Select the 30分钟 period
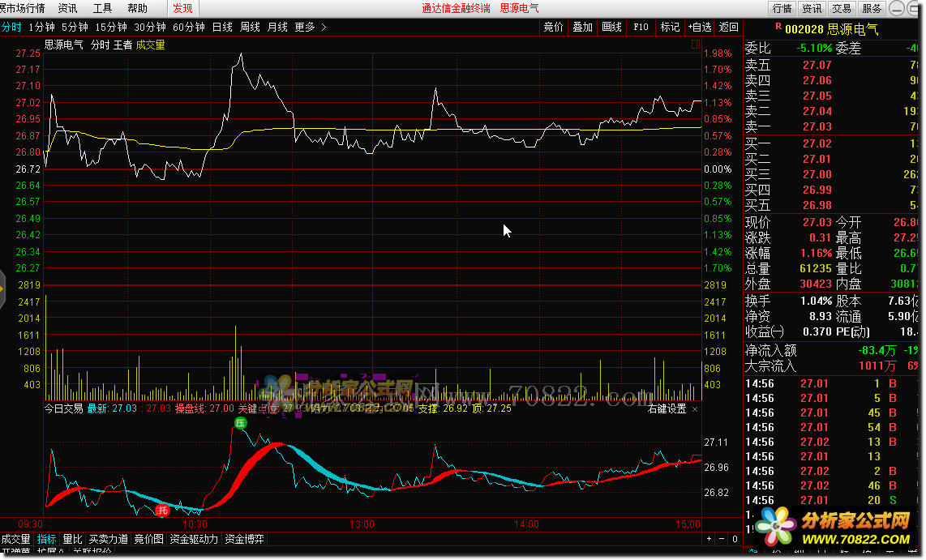The width and height of the screenshot is (926, 560). 150,27
